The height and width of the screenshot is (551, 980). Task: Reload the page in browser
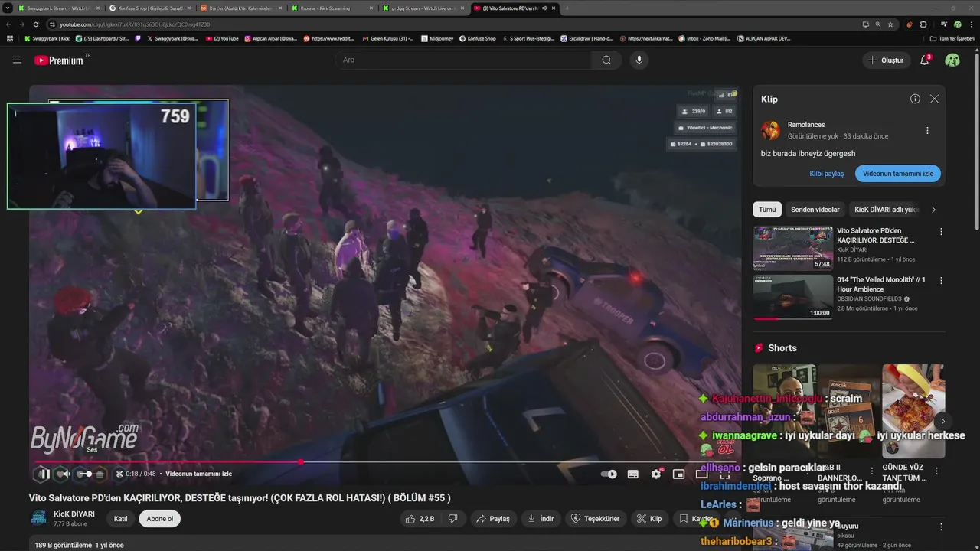tap(38, 24)
